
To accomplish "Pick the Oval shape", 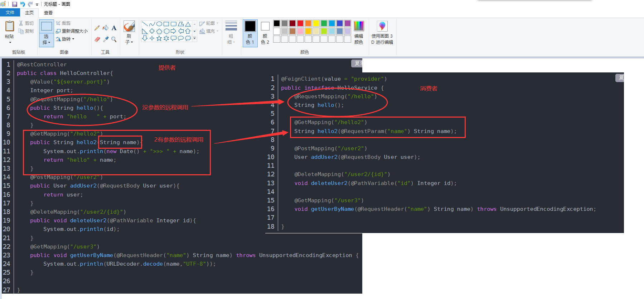I will point(159,24).
